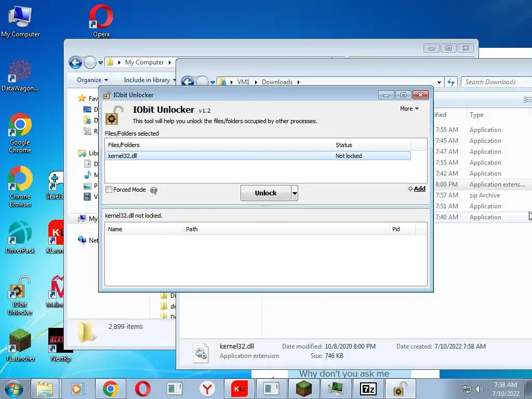This screenshot has height=399, width=532.
Task: Click the Add link
Action: 417,189
